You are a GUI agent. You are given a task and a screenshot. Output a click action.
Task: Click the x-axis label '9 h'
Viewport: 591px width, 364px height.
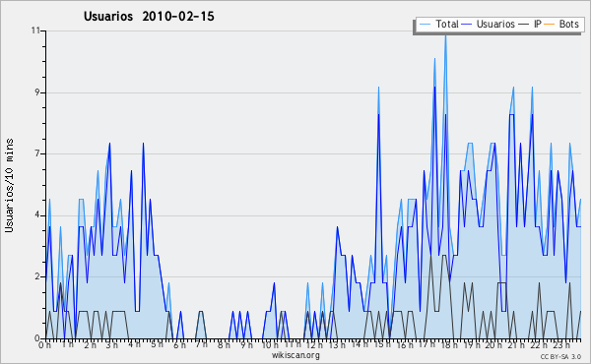click(246, 344)
